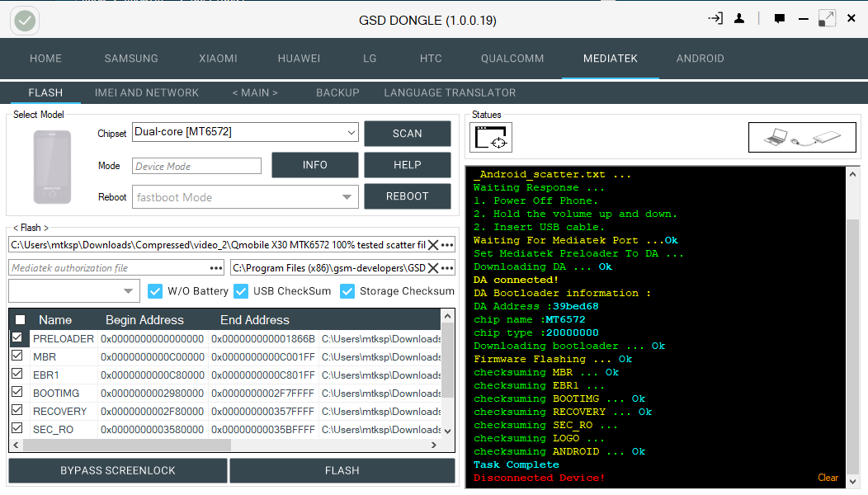The height and width of the screenshot is (495, 868).
Task: Uncheck the BOOTIMG partition checkbox
Action: click(x=17, y=392)
